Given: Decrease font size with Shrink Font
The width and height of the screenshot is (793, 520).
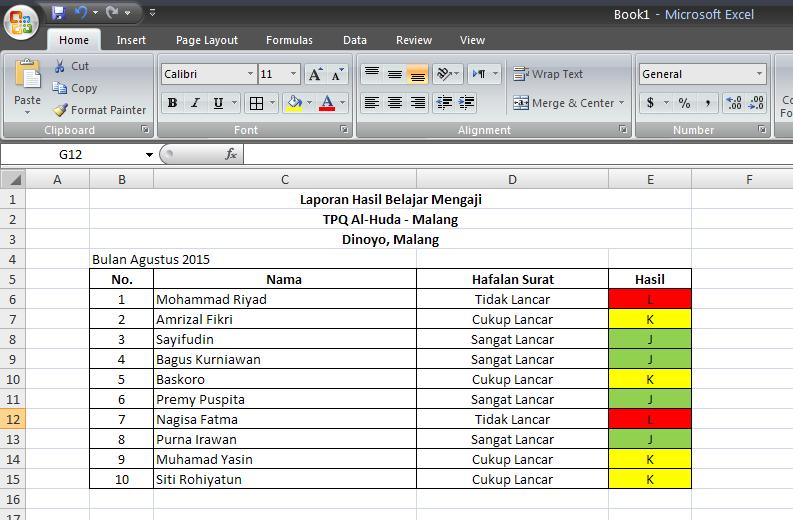Looking at the screenshot, I should pyautogui.click(x=337, y=74).
